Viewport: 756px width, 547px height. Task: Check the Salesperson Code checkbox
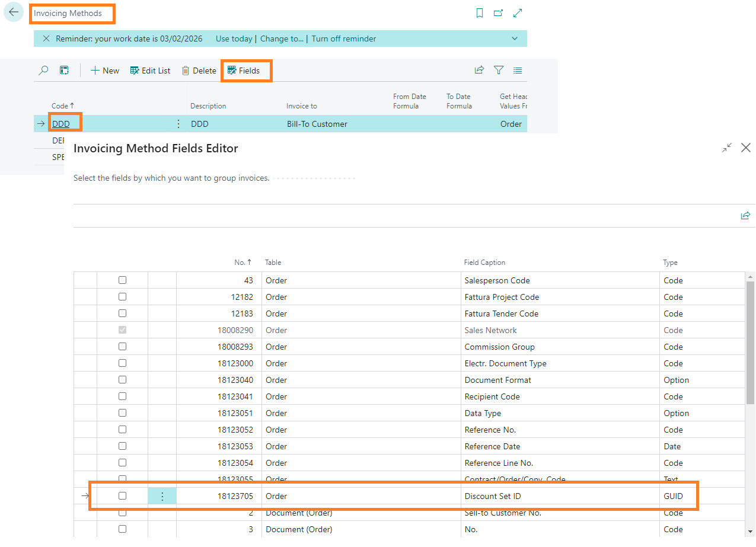[122, 280]
